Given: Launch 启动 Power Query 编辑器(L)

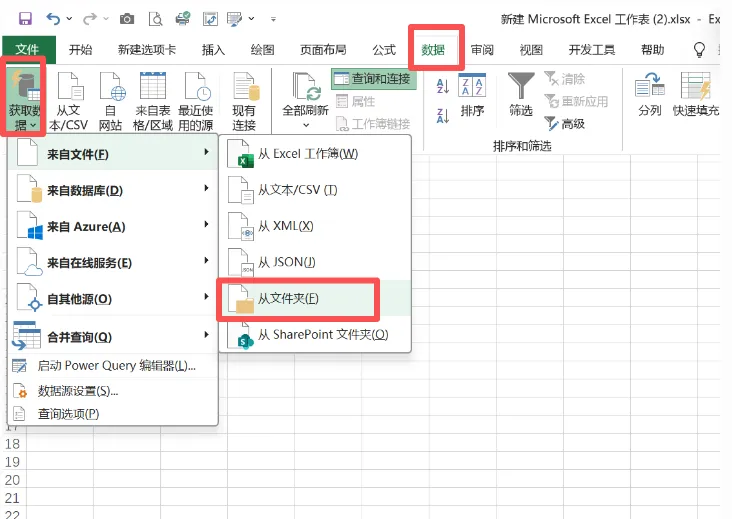Looking at the screenshot, I should [113, 365].
